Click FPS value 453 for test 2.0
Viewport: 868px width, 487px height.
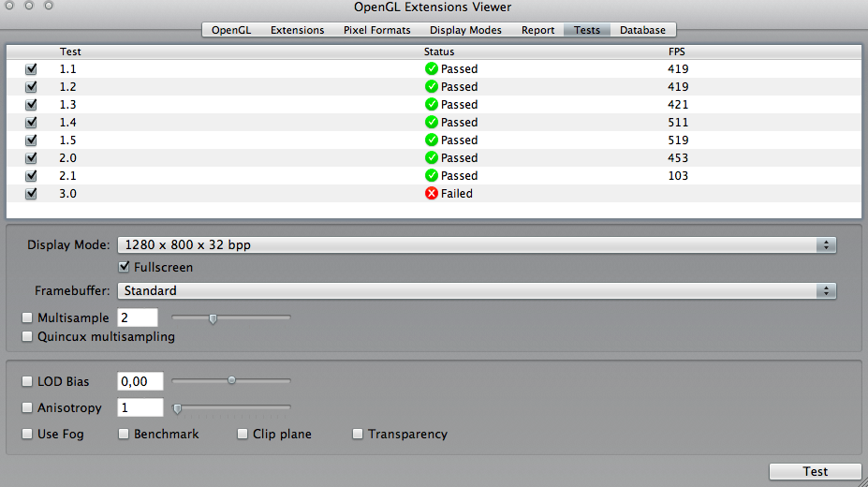(678, 157)
